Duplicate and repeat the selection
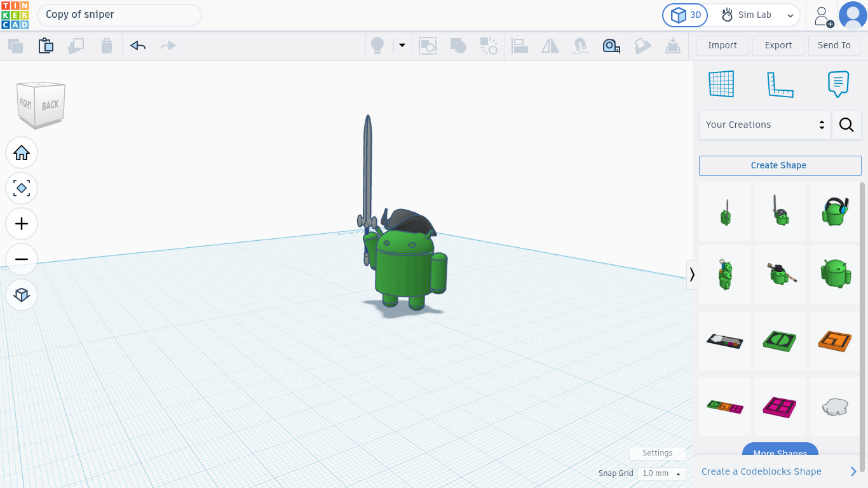The height and width of the screenshot is (488, 868). (x=76, y=46)
